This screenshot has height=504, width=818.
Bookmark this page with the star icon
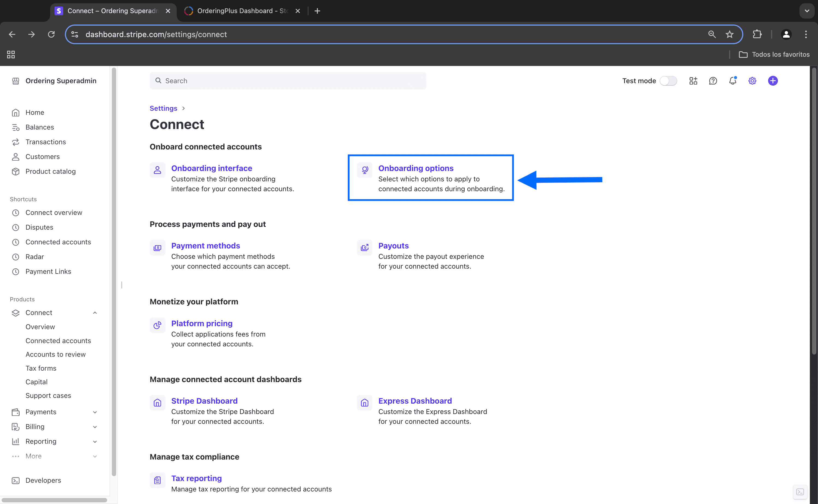729,34
